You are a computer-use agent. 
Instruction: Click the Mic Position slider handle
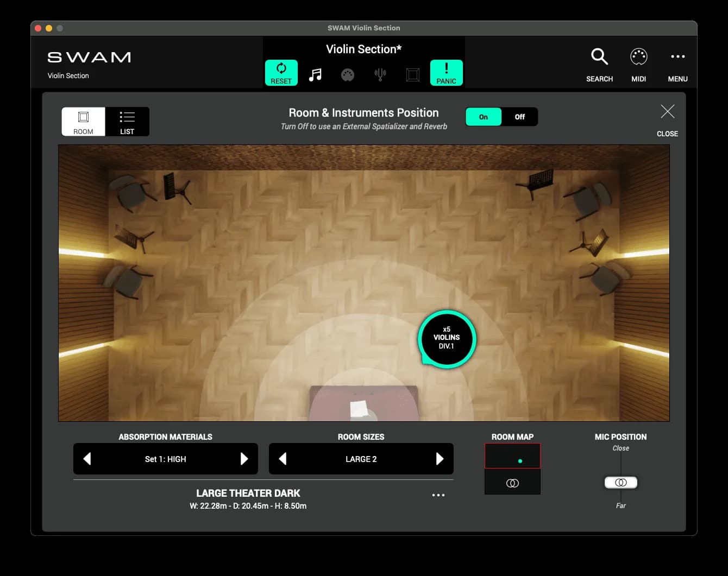(621, 483)
